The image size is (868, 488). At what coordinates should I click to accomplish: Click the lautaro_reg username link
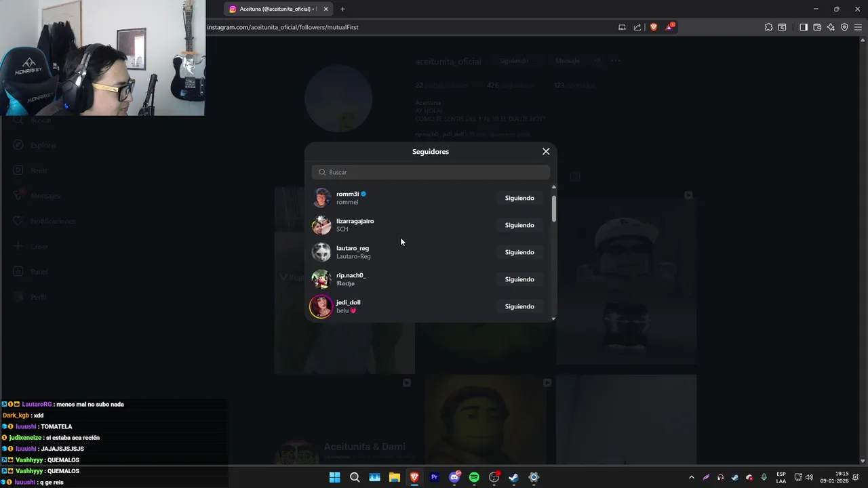pyautogui.click(x=353, y=248)
